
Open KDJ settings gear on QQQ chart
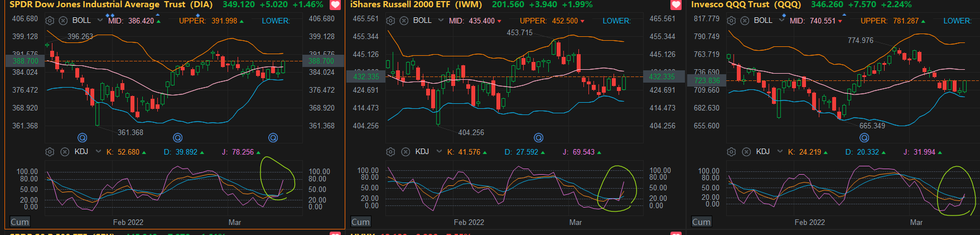tap(731, 152)
